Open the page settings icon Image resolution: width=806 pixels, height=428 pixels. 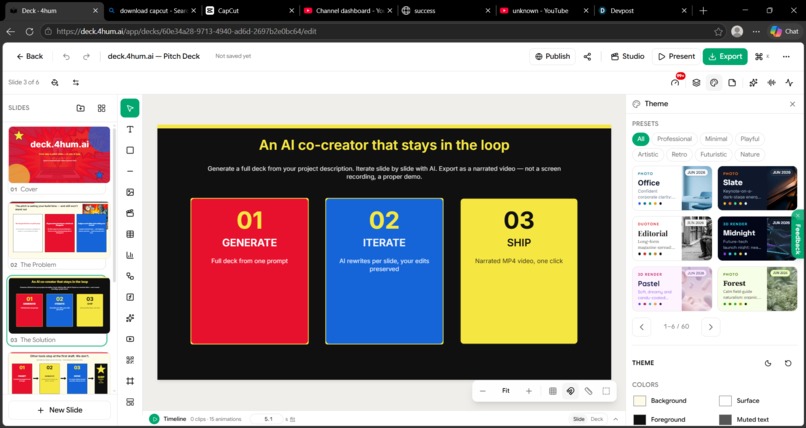tap(732, 83)
